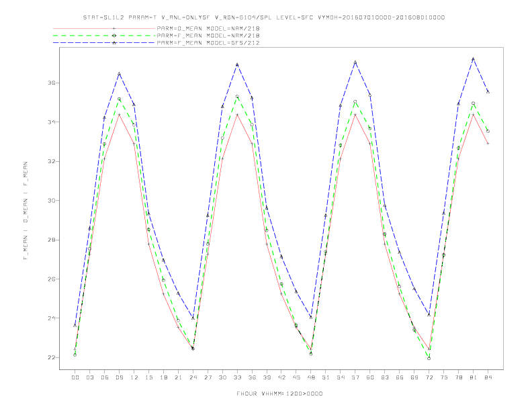This screenshot has width=532, height=411.
Task: Select legend entry PARM=F_MEAN MODEL=GFS/212
Action: (208, 43)
